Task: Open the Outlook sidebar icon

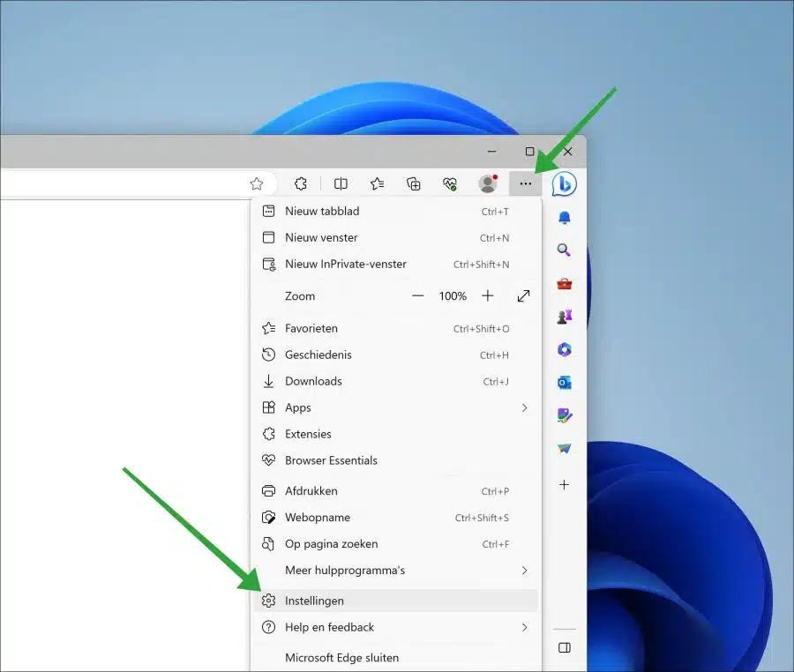Action: [564, 383]
